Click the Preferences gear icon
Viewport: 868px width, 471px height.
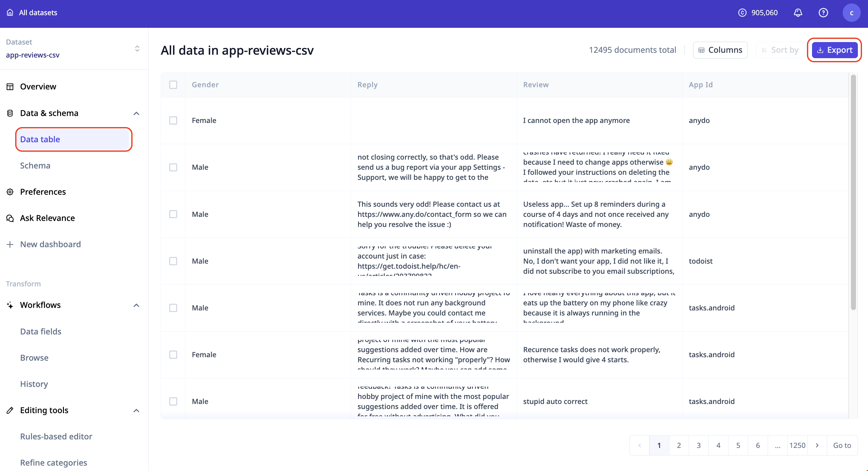pos(10,192)
